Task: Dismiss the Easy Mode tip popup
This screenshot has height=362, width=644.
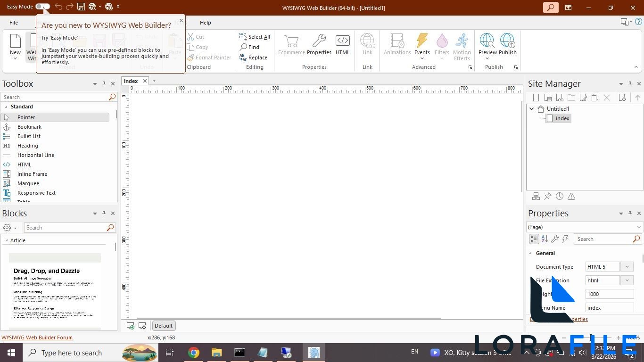Action: coord(181,20)
